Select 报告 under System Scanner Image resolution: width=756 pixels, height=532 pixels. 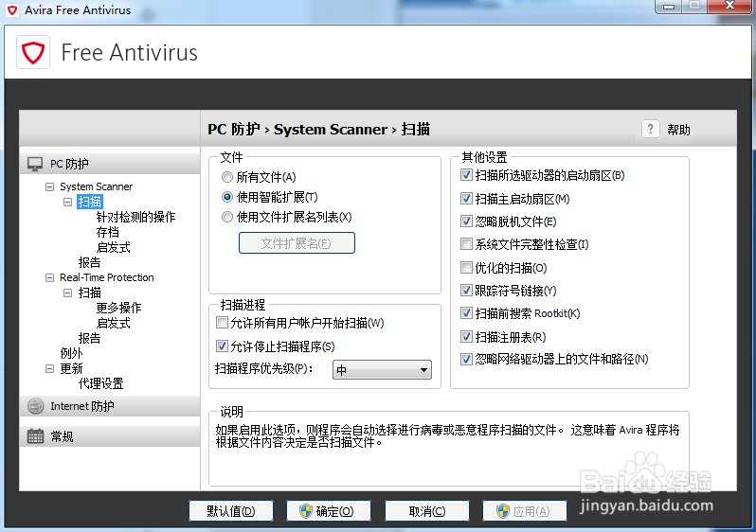(90, 262)
